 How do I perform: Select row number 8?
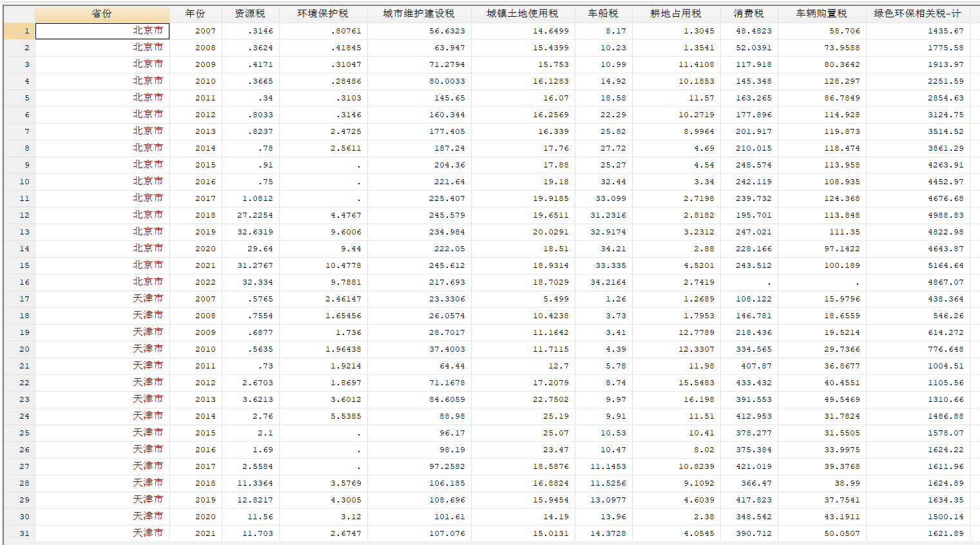(x=19, y=148)
